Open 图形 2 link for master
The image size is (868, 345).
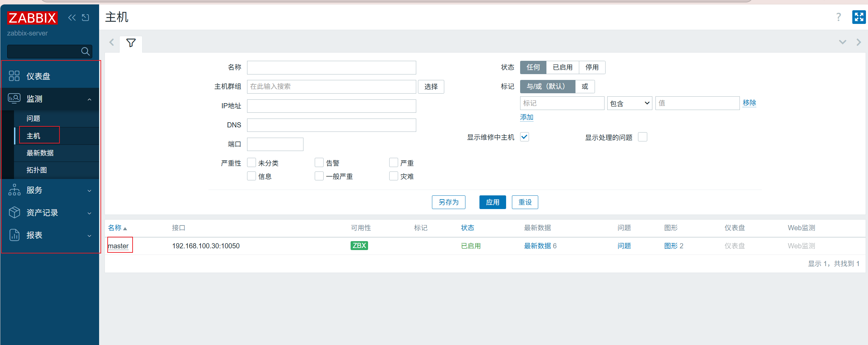click(674, 246)
